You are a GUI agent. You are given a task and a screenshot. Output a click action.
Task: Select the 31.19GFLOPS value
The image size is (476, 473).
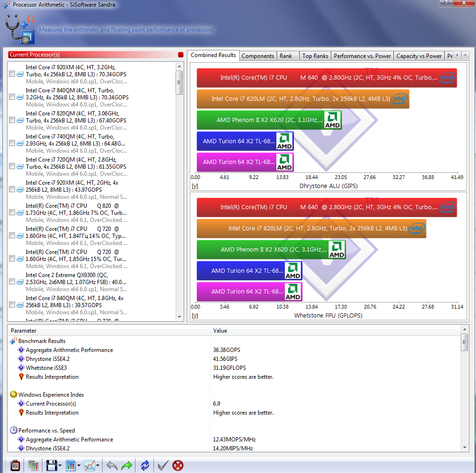click(x=229, y=367)
